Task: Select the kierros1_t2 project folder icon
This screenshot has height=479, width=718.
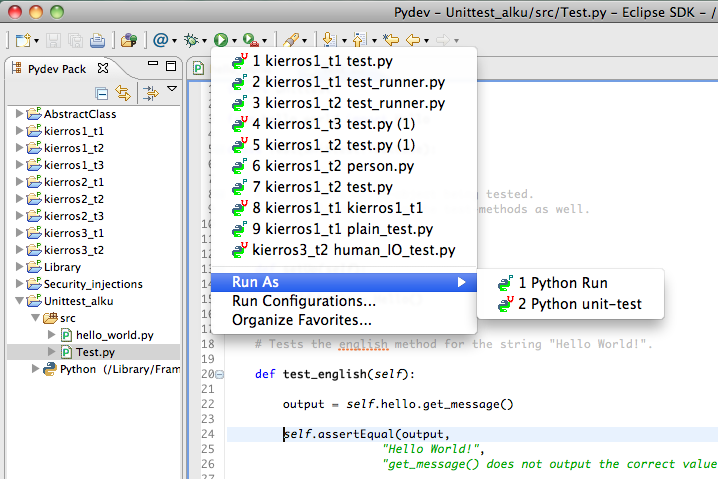Action: pyautogui.click(x=34, y=147)
